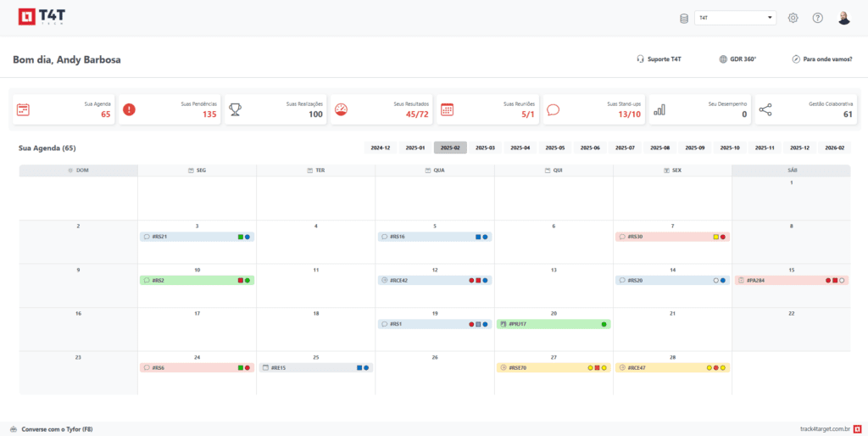Open the Para onde vamos? navigation
Screen dimensions: 868x436
pyautogui.click(x=822, y=59)
